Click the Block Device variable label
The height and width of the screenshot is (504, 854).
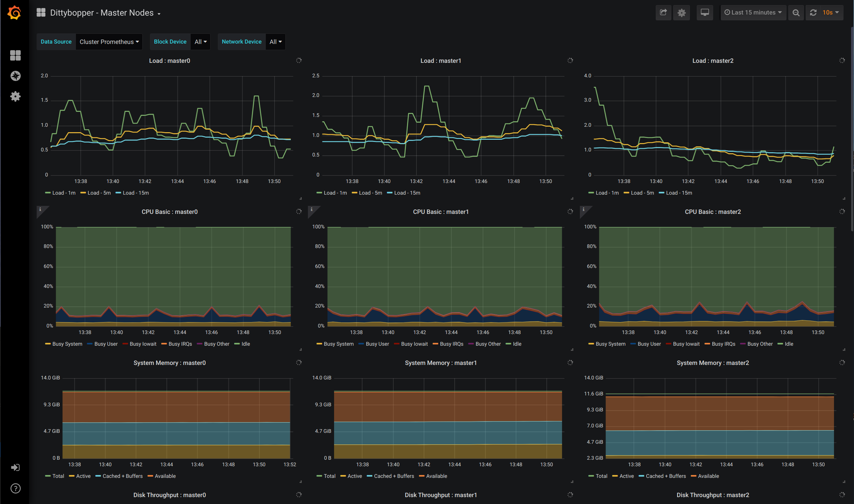click(x=170, y=42)
